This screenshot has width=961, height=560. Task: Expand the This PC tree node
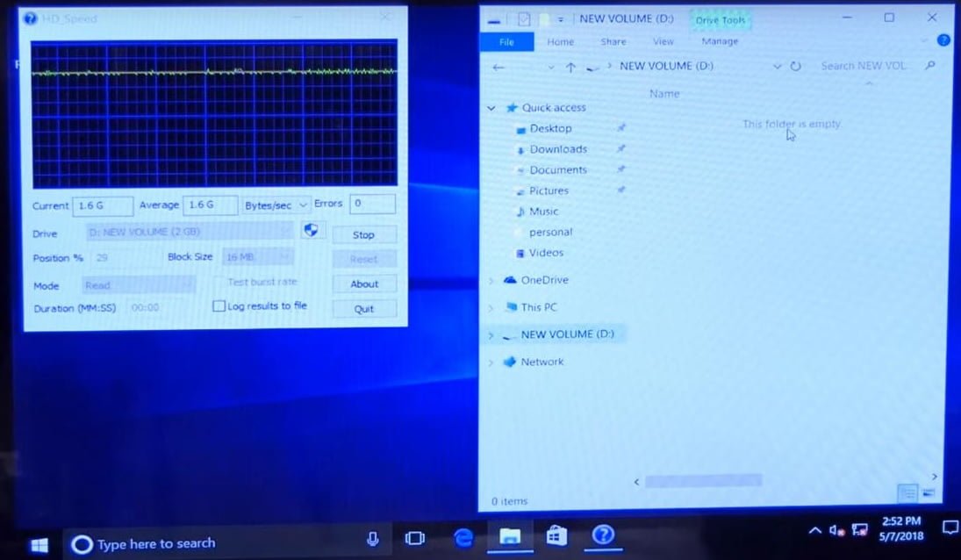(491, 307)
